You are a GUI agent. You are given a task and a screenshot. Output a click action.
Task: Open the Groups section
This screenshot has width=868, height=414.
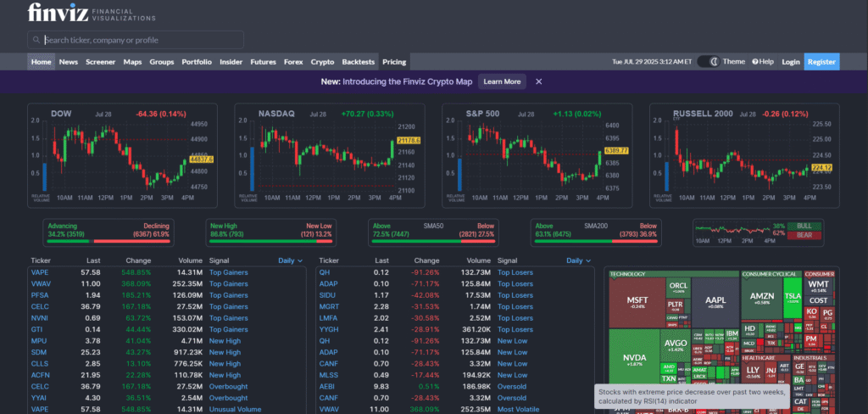[x=162, y=62]
